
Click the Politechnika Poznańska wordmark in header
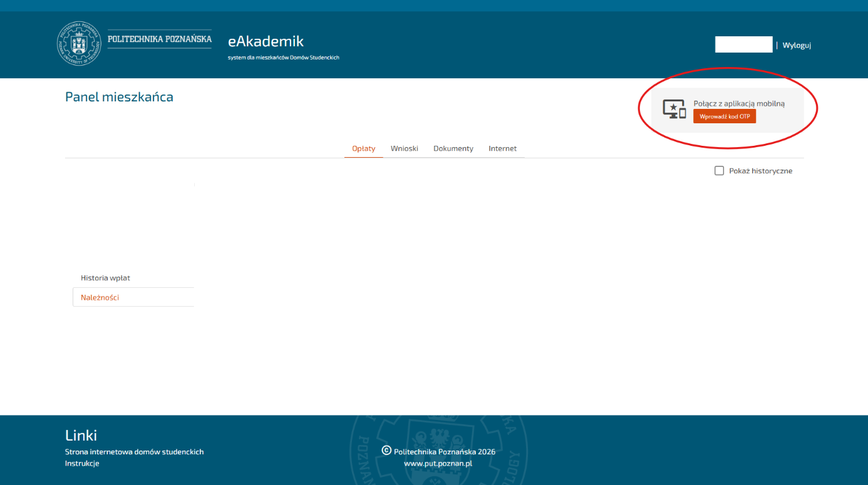coord(160,39)
